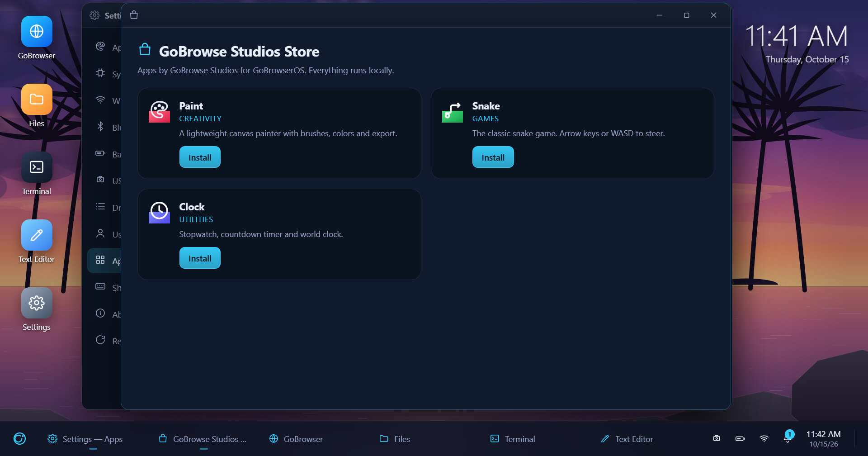Click the CREATIVITY category label under Paint
The width and height of the screenshot is (868, 456).
(x=200, y=119)
